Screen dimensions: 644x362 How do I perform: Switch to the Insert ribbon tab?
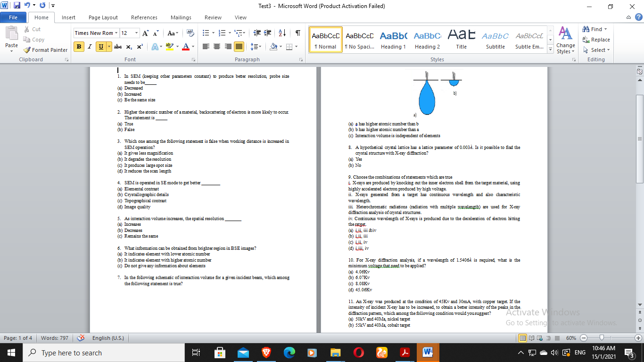[68, 17]
